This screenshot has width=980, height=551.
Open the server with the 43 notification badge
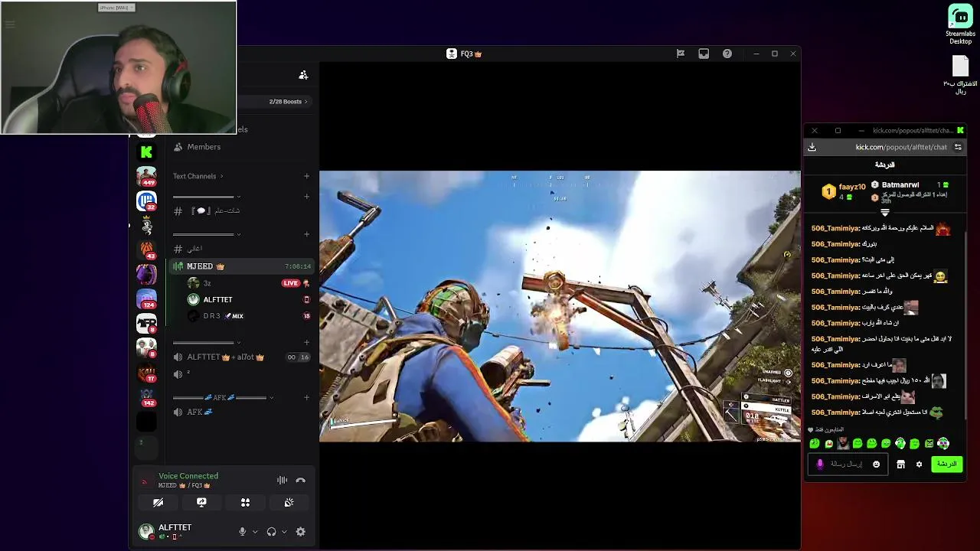pos(146,249)
